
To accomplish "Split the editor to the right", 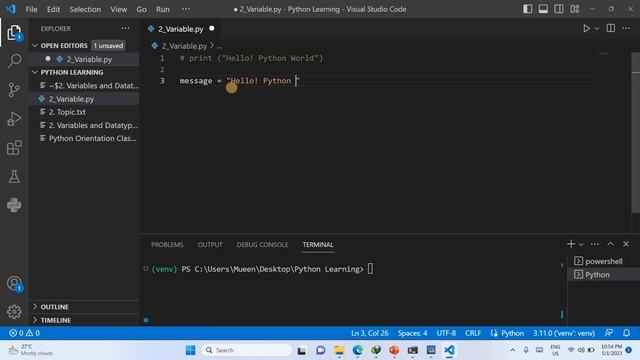I will 611,28.
